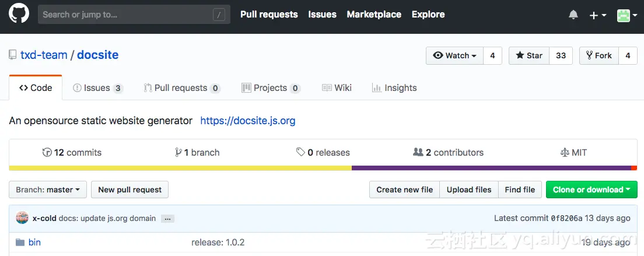Open the Branch: master selector
644x256 pixels.
(48, 190)
